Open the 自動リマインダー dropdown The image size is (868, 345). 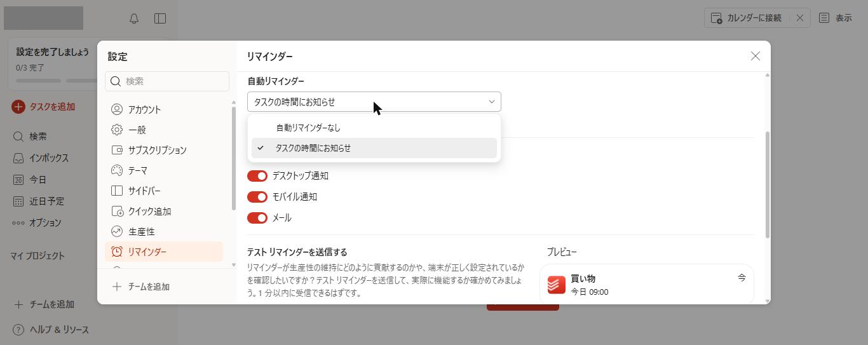(374, 102)
